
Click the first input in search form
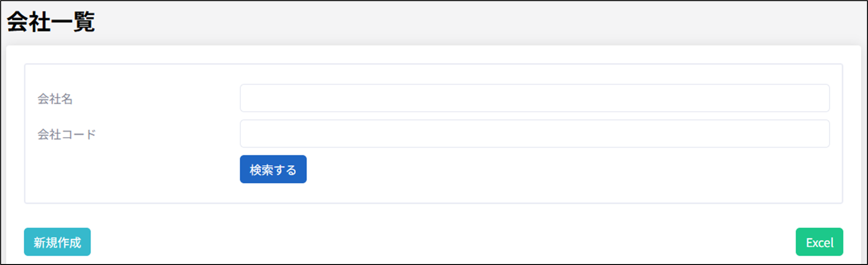coord(534,98)
